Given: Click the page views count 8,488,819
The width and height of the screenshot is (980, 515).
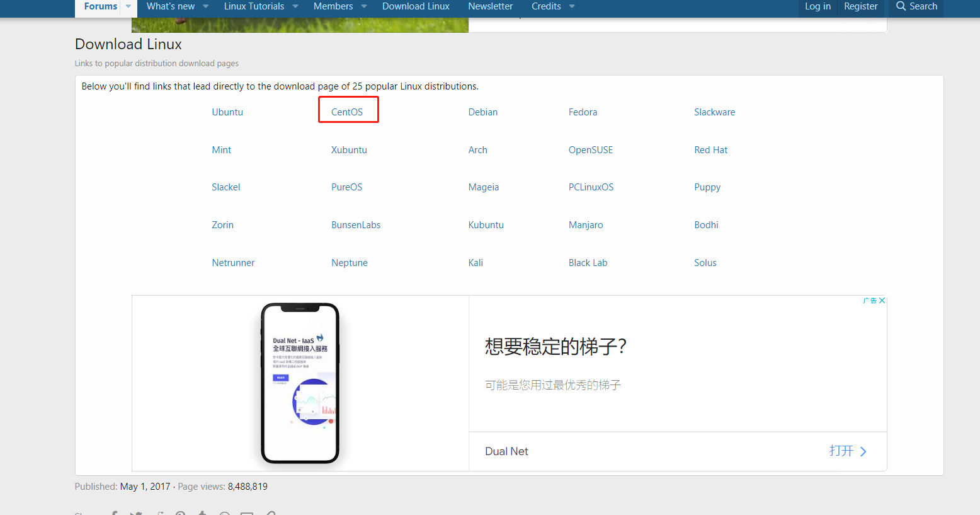Looking at the screenshot, I should click(x=248, y=487).
